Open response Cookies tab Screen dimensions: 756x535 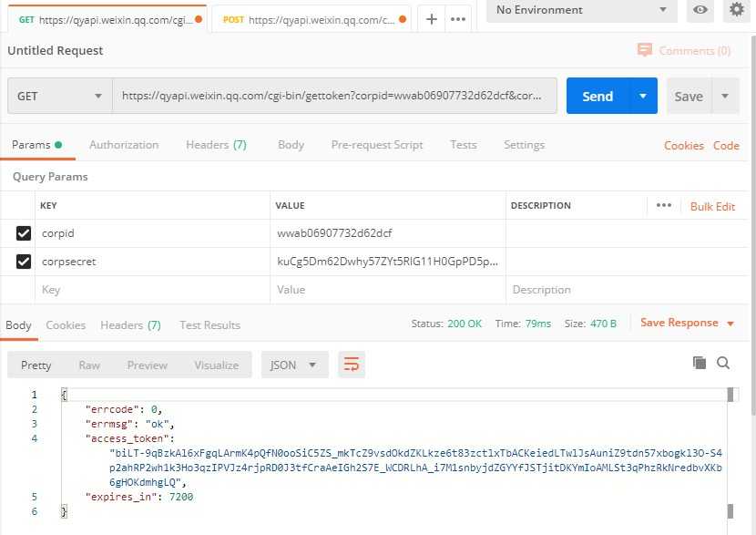click(66, 325)
